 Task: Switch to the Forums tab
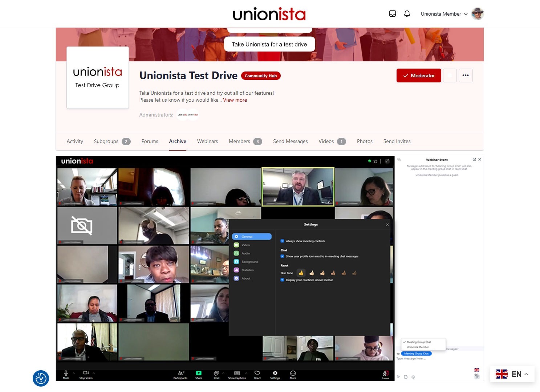(x=150, y=141)
